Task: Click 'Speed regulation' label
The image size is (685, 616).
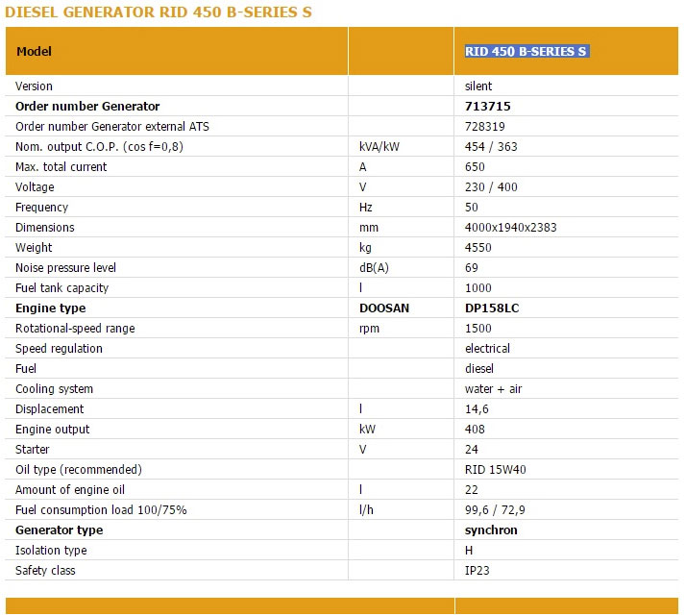Action: tap(59, 348)
